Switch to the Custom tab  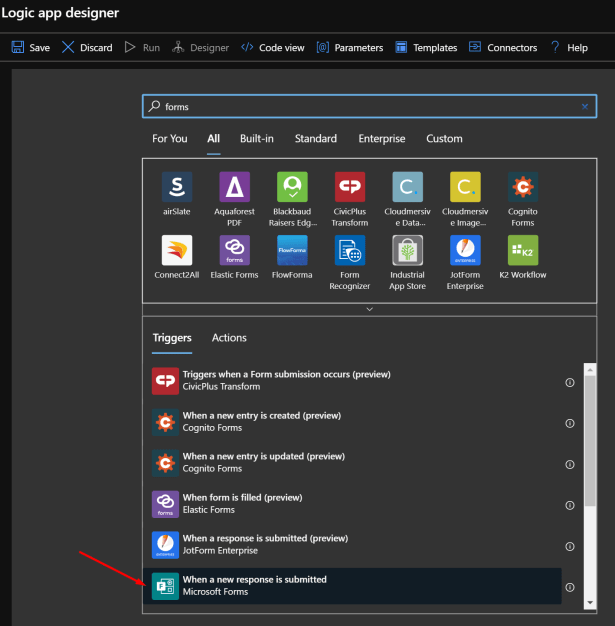pos(444,139)
